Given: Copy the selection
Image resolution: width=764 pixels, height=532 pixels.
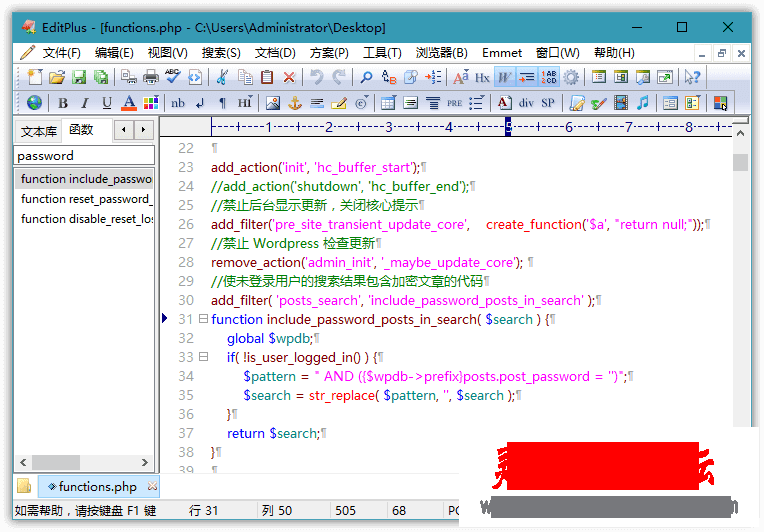Looking at the screenshot, I should [x=245, y=77].
